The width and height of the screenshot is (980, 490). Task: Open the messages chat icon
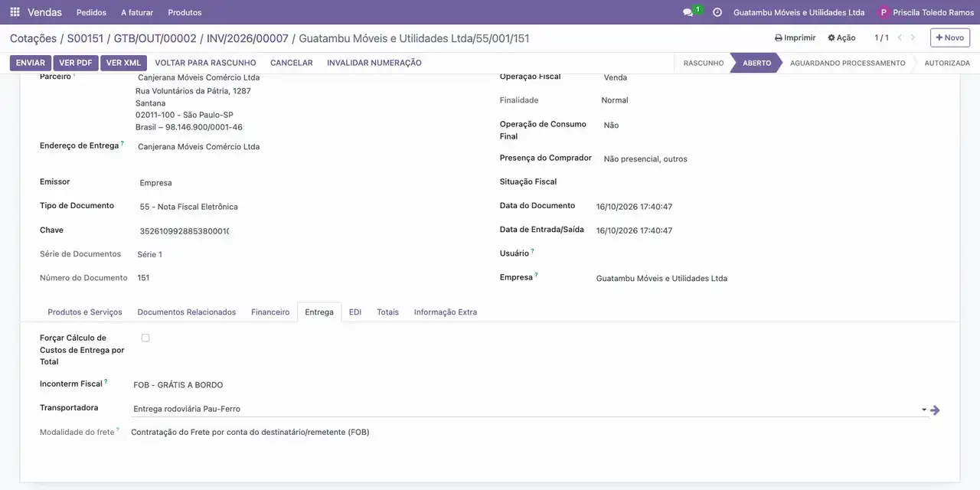coord(688,12)
